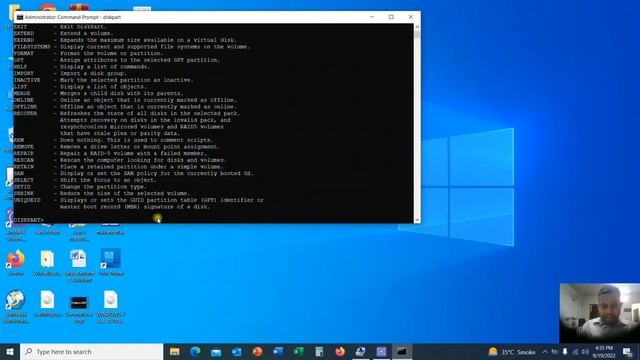Open Excel from the taskbar
The image size is (640, 360).
[299, 351]
